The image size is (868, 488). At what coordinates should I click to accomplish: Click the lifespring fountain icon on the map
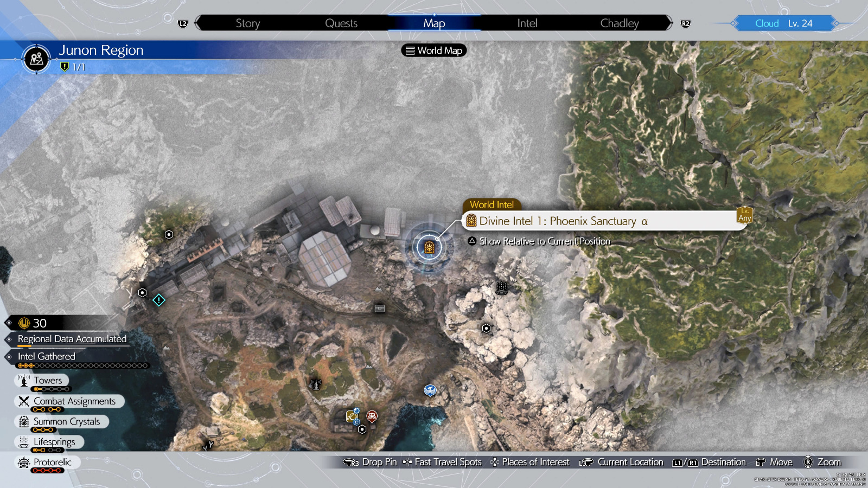(x=502, y=288)
